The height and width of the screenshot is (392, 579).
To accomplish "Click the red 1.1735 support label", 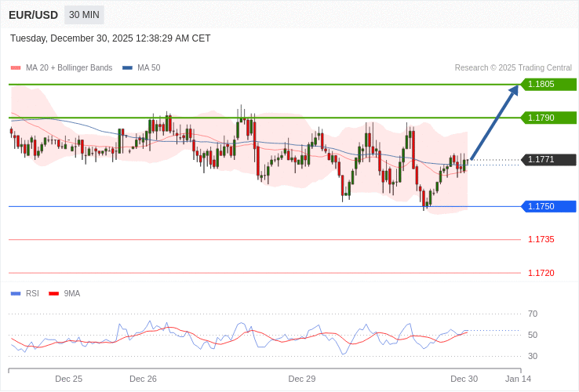I will coord(541,239).
